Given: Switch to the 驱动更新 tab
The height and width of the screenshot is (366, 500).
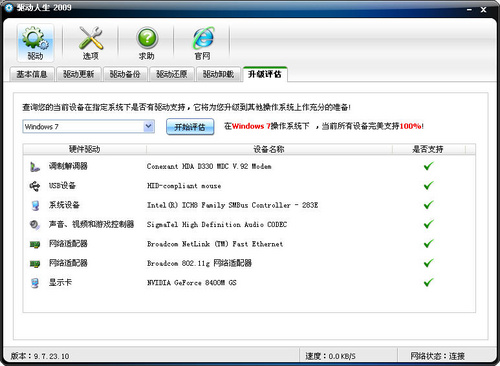Looking at the screenshot, I should [x=78, y=74].
